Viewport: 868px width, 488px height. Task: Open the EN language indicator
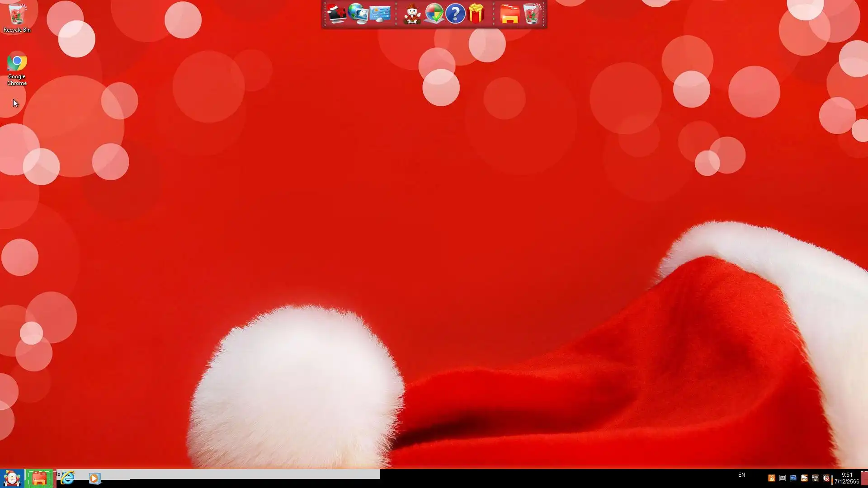point(741,475)
